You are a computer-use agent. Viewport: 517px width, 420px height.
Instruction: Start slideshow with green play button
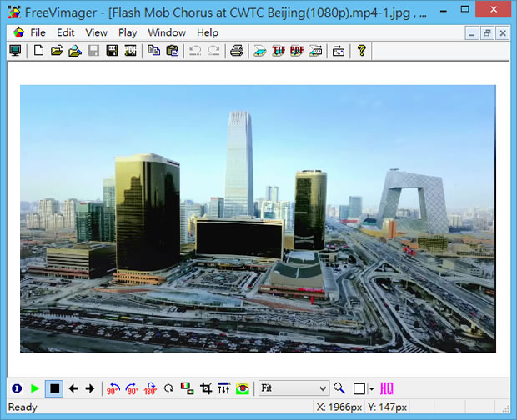point(35,388)
